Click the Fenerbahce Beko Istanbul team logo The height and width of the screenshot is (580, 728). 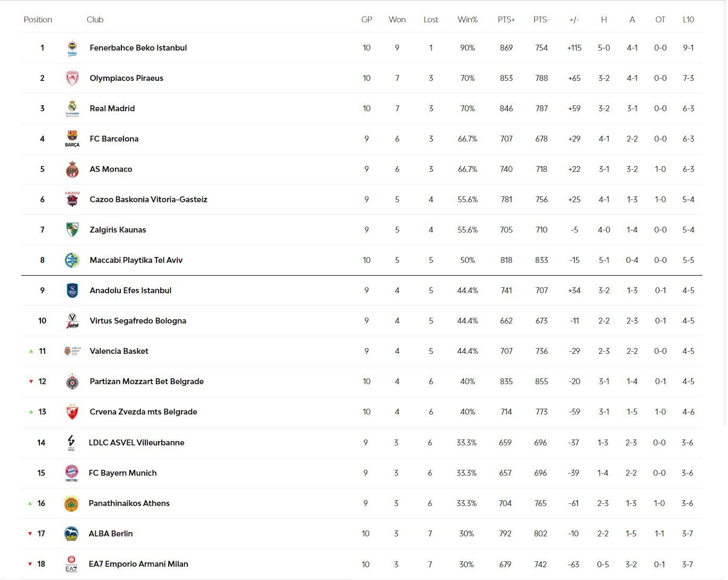pos(72,48)
